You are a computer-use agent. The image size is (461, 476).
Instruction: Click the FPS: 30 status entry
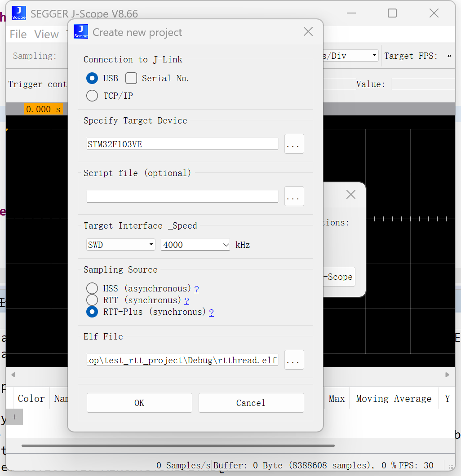[x=416, y=465]
